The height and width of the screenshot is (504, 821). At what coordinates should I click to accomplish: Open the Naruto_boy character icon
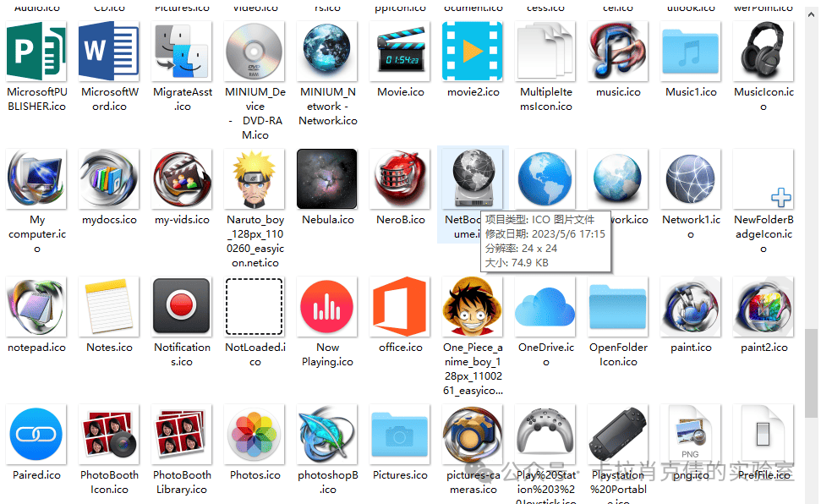pyautogui.click(x=254, y=178)
